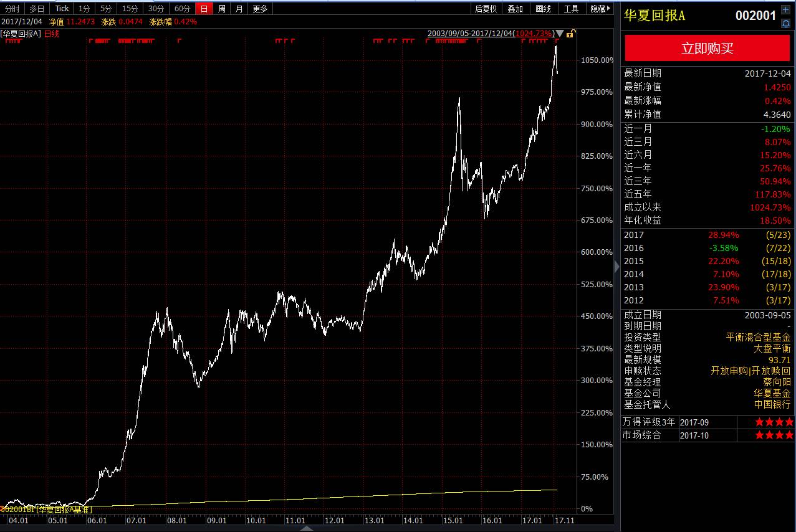Click the 净值 11.2473 readout

click(72, 21)
